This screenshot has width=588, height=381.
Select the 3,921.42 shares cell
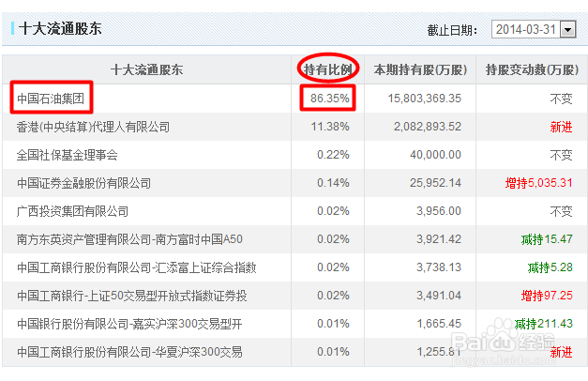439,239
